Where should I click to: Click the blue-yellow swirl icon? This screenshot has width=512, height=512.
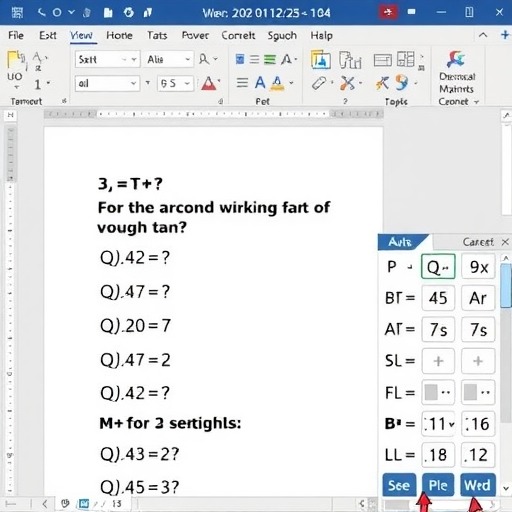[x=402, y=82]
